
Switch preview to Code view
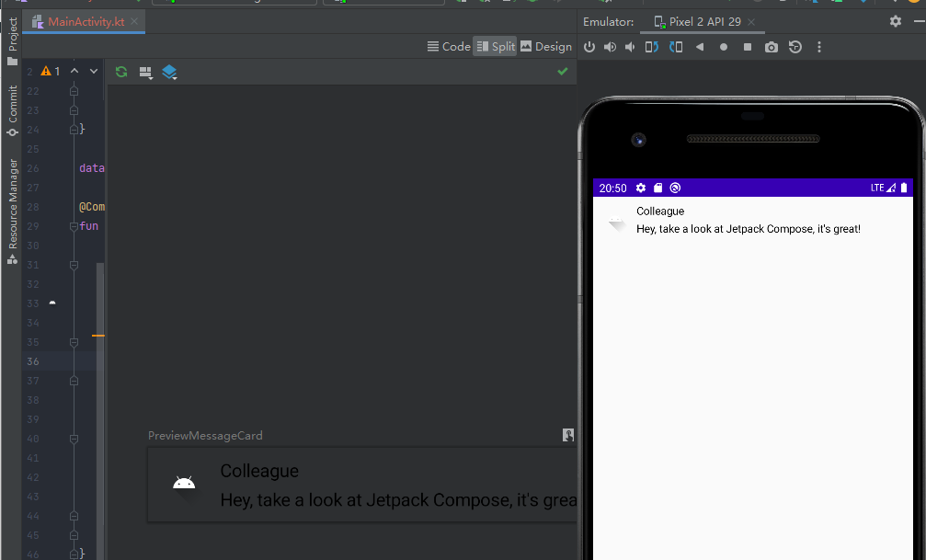tap(449, 46)
